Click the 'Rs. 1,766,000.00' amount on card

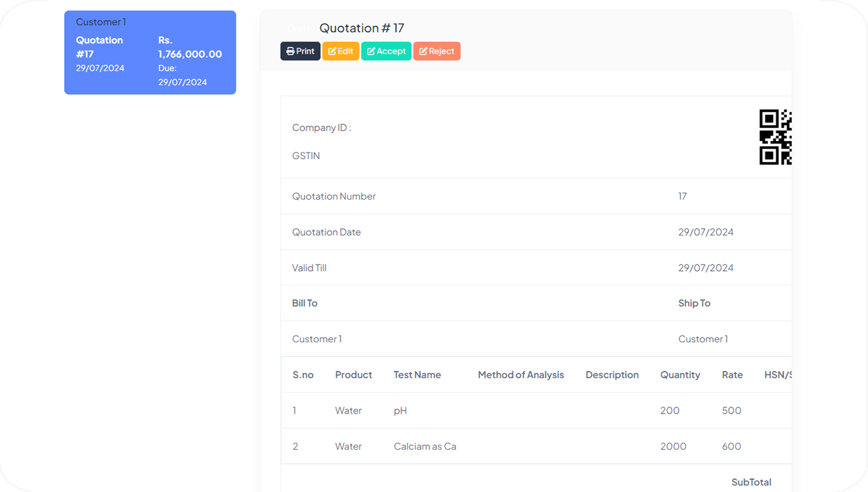(190, 47)
